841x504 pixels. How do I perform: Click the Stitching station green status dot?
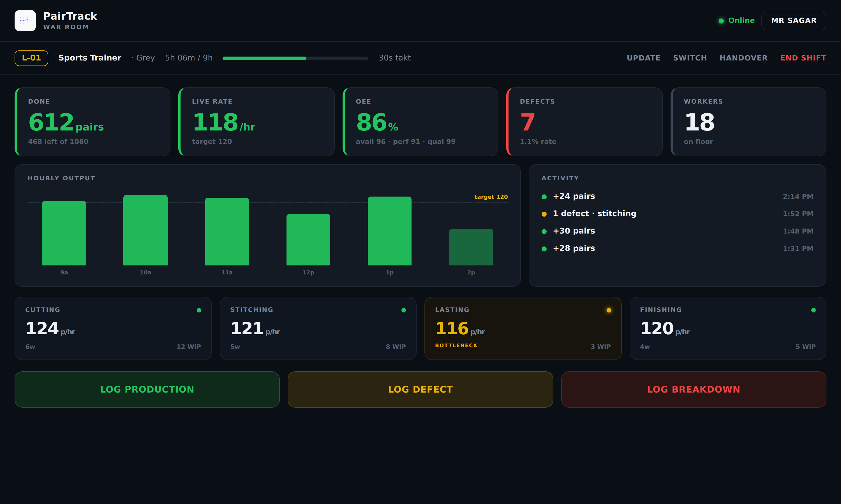click(403, 310)
